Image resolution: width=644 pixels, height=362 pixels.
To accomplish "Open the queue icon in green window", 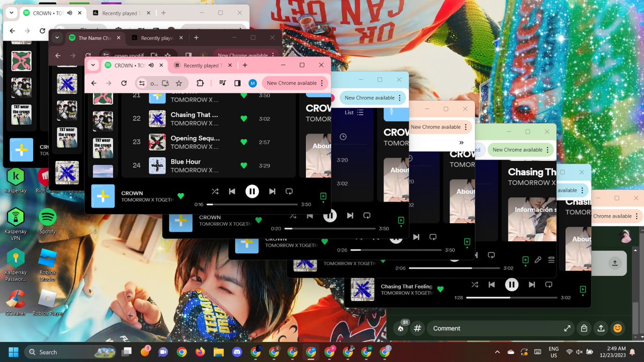I will coord(551,260).
